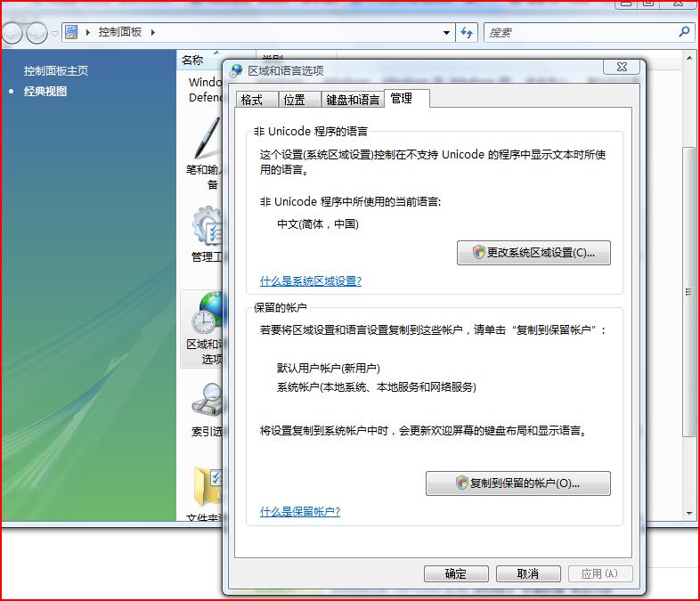The image size is (700, 601).
Task: Click 控制面板 breadcrumb in address bar
Action: coord(120,32)
